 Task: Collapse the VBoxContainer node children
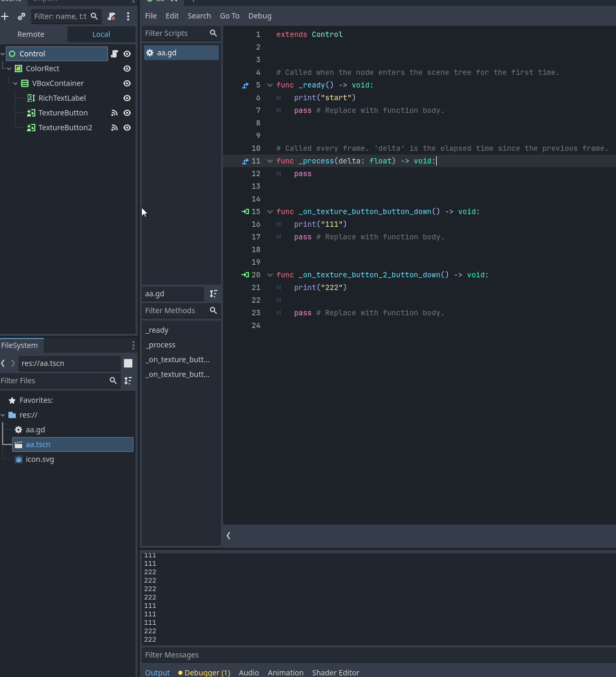[x=15, y=83]
